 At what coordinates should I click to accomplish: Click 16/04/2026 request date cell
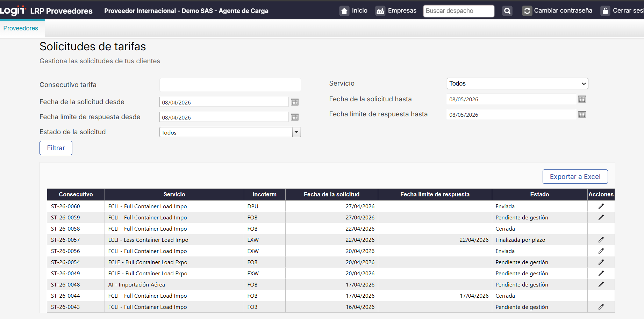331,307
